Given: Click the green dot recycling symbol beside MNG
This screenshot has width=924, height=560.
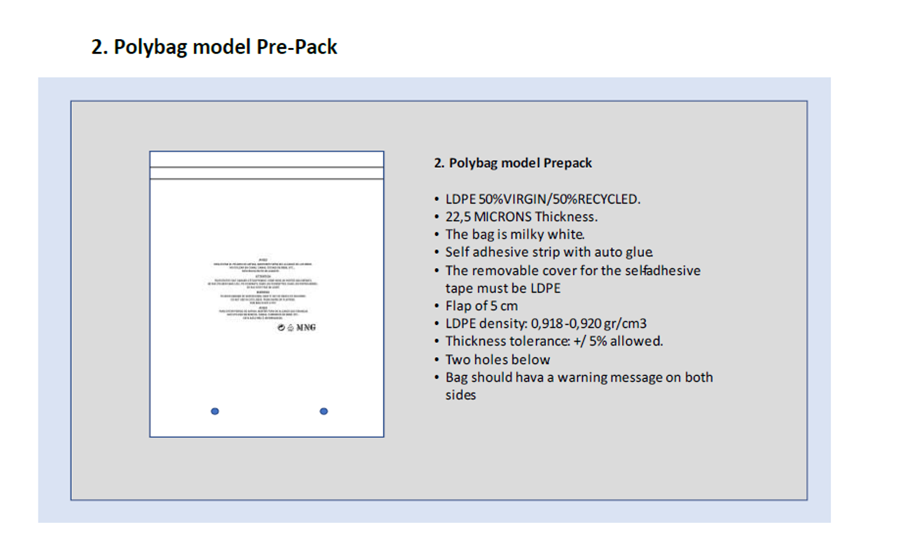Looking at the screenshot, I should tap(281, 328).
